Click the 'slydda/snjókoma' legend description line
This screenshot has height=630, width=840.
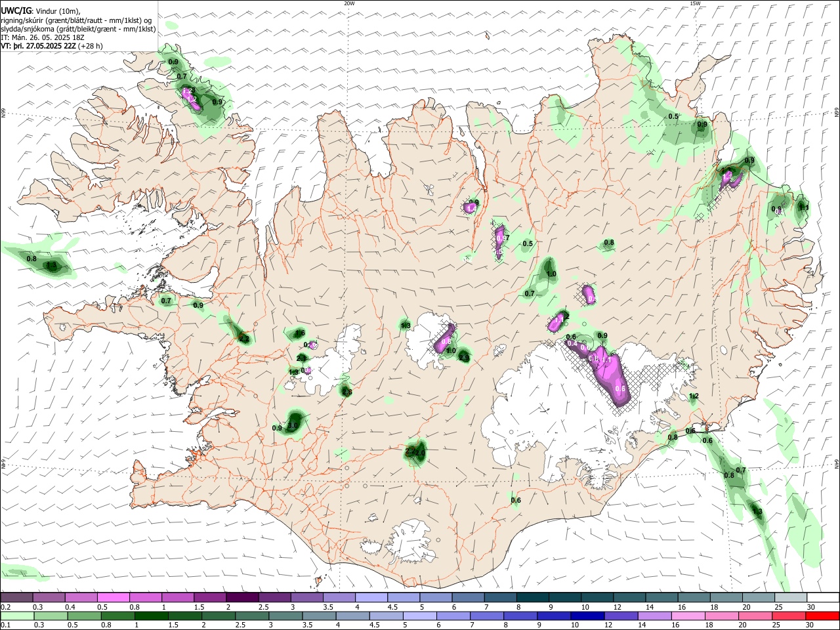(78, 29)
